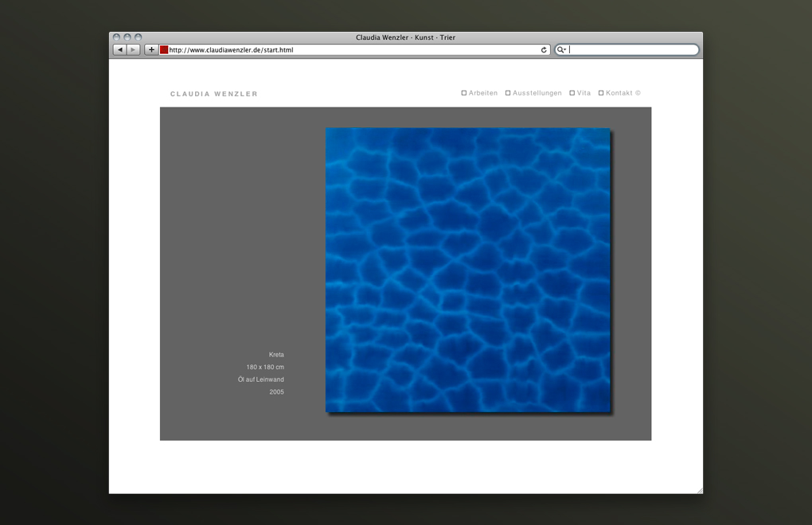The width and height of the screenshot is (812, 525).
Task: Click the CLAUDIA WENZLER site title
Action: [214, 94]
